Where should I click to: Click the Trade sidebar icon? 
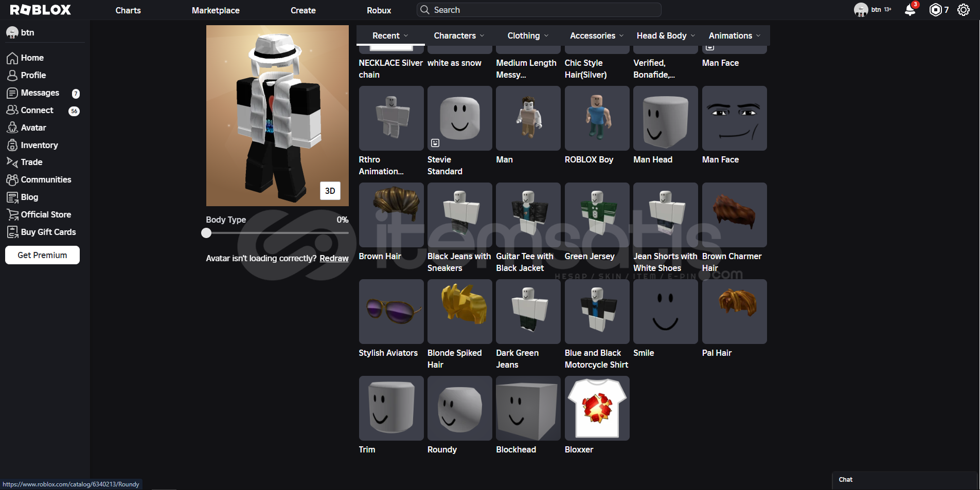12,162
